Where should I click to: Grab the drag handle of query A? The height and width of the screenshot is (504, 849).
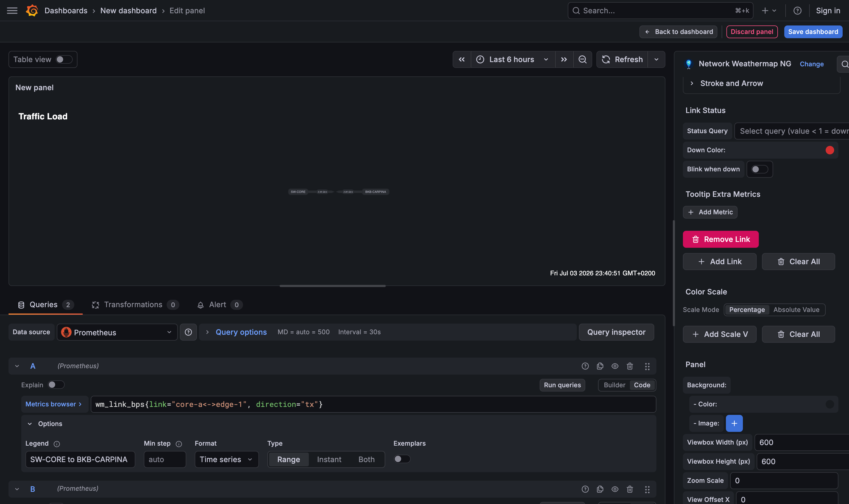(x=647, y=366)
